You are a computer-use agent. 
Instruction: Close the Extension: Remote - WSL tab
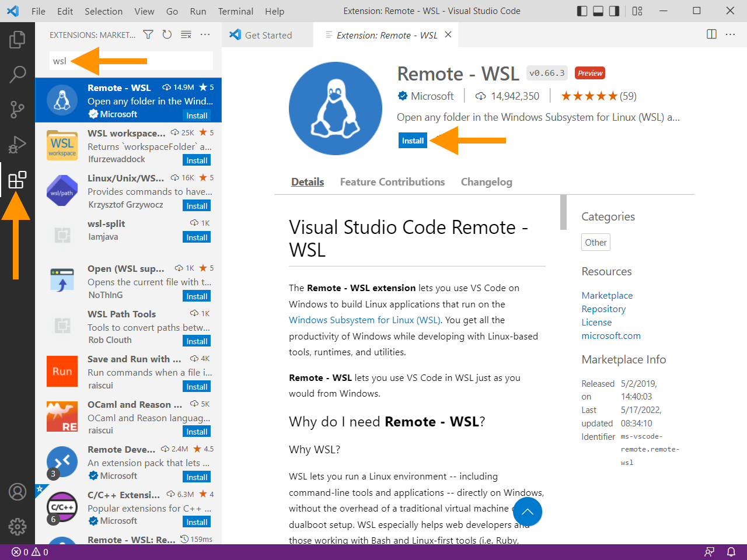pos(448,34)
